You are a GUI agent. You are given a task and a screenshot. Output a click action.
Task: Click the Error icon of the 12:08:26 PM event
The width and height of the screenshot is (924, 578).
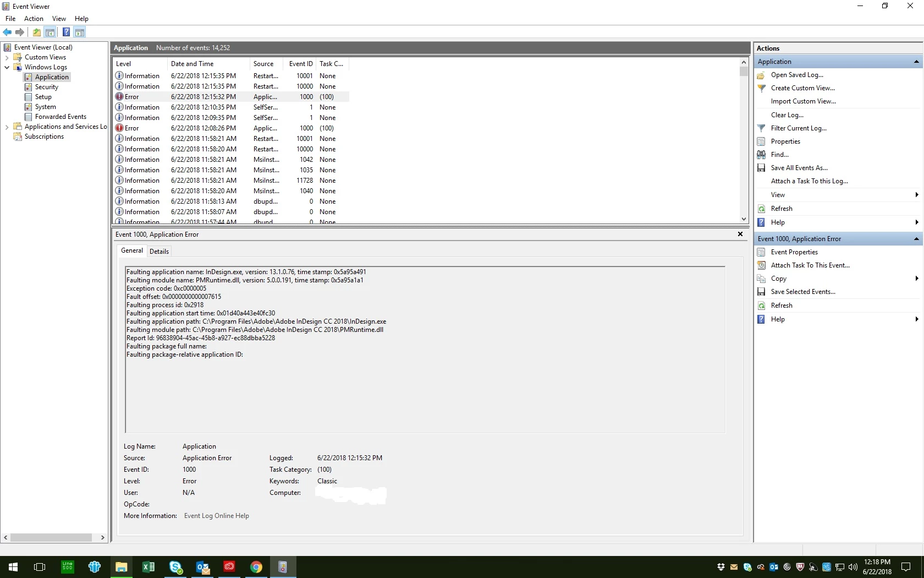(119, 128)
